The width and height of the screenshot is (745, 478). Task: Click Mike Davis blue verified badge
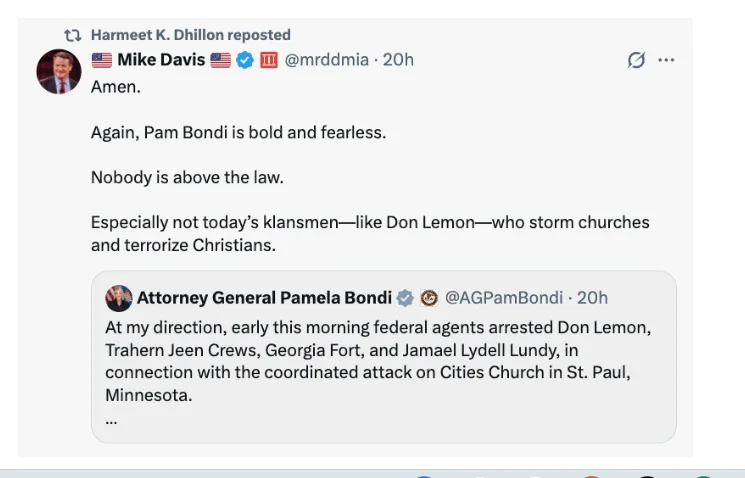click(245, 60)
